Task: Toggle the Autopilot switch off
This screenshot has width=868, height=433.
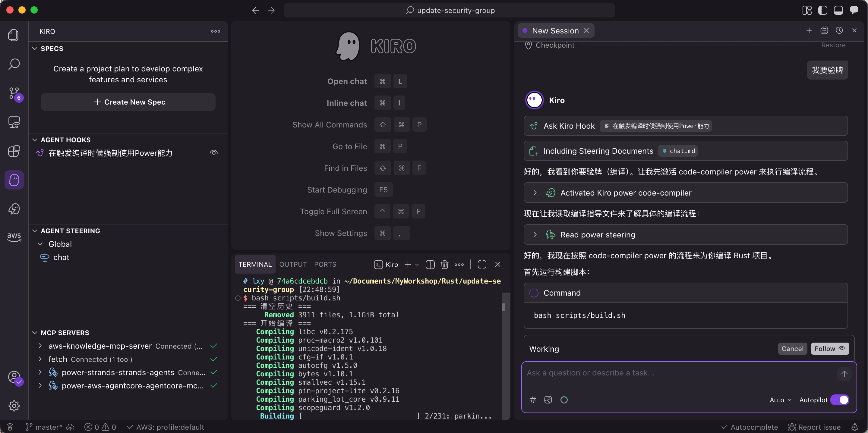Action: click(839, 400)
